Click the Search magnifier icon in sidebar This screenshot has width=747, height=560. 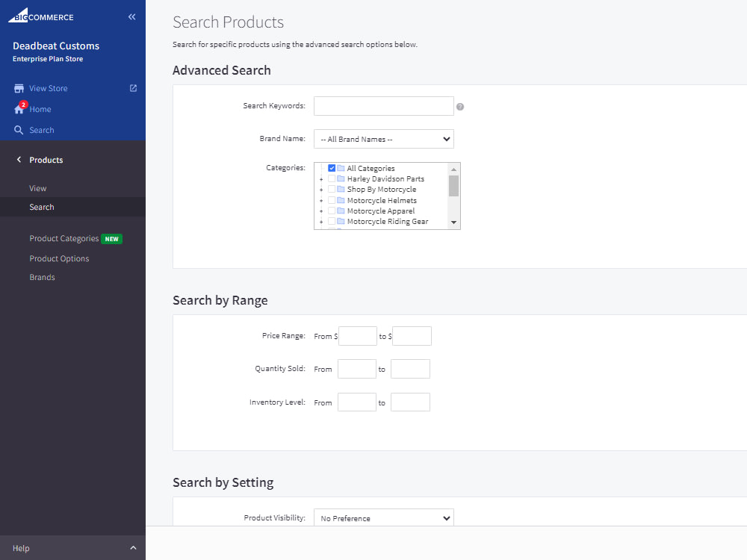pyautogui.click(x=19, y=130)
